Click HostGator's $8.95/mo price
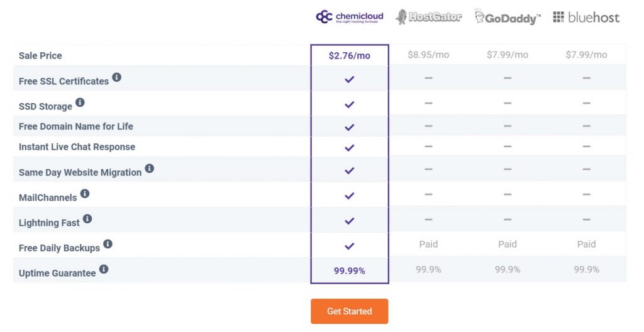Image resolution: width=644 pixels, height=332 pixels. tap(428, 55)
